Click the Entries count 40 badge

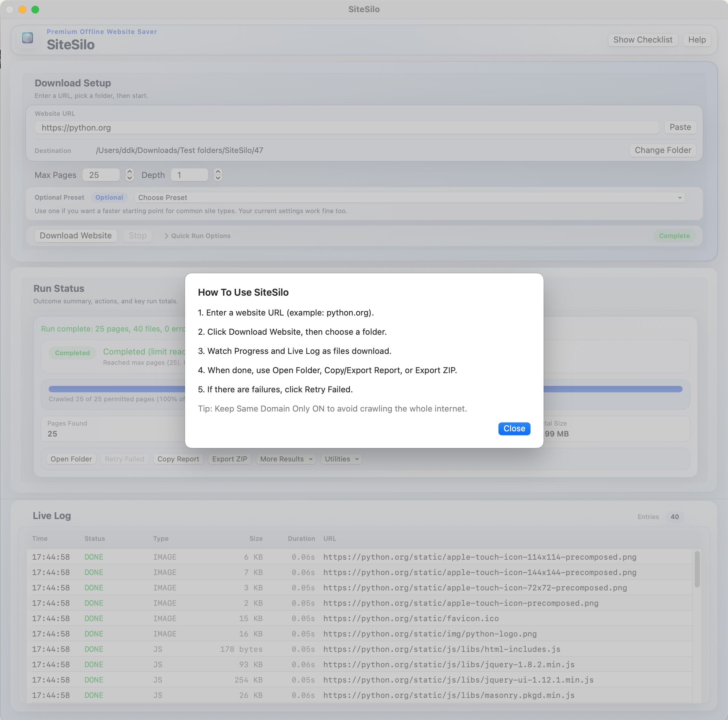(x=675, y=517)
